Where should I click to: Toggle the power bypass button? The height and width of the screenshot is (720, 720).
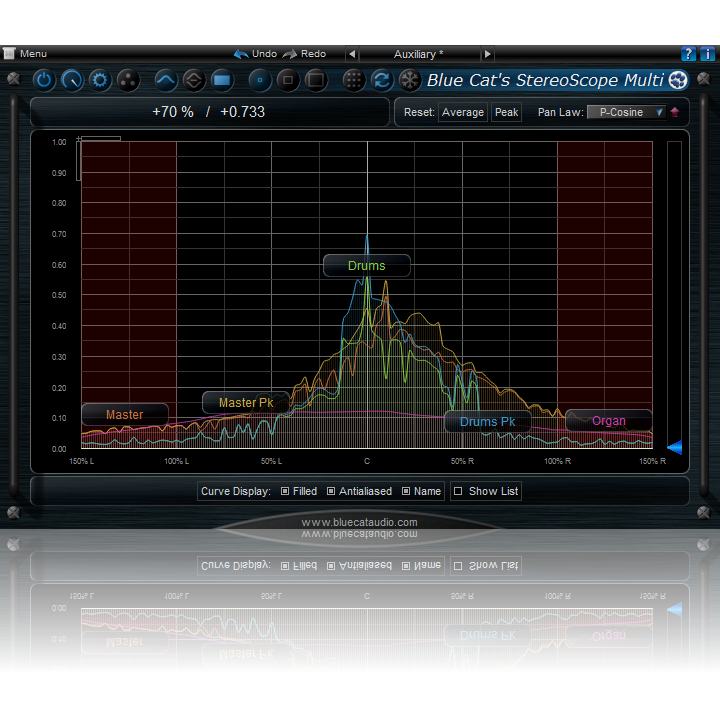pyautogui.click(x=44, y=80)
